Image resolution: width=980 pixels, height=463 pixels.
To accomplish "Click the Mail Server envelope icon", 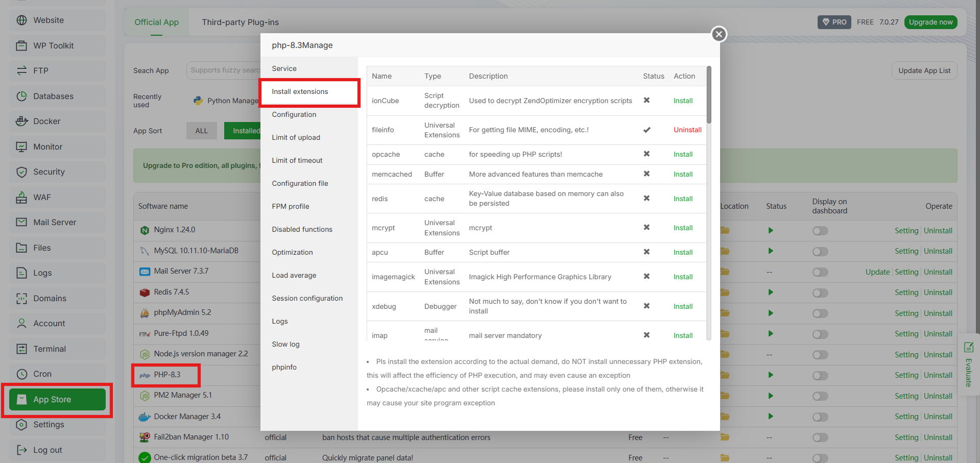I will pyautogui.click(x=21, y=222).
